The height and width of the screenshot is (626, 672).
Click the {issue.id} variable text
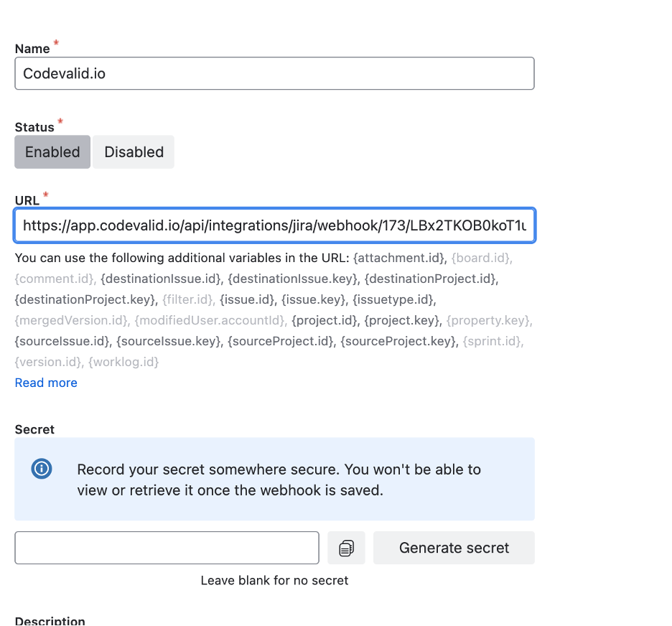pyautogui.click(x=247, y=299)
